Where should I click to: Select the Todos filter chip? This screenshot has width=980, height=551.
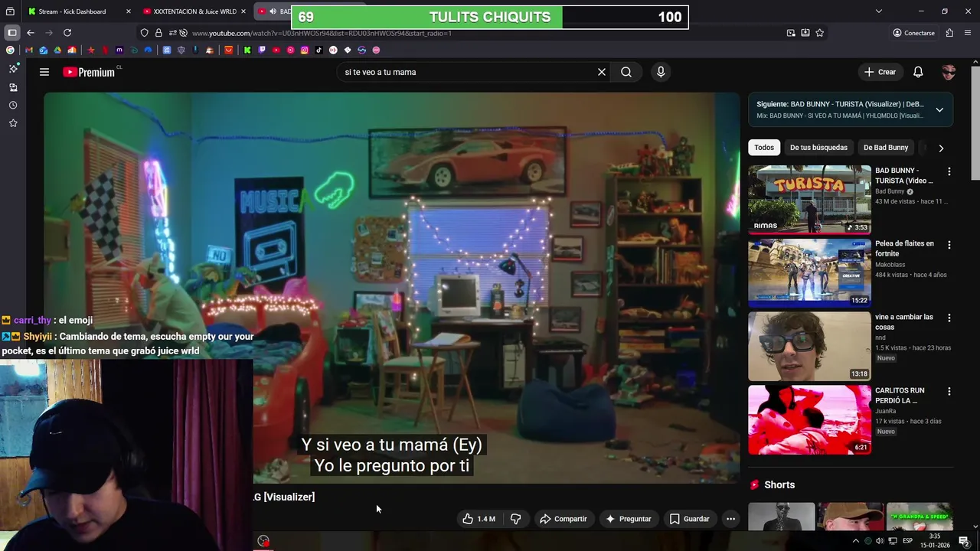[x=764, y=148]
